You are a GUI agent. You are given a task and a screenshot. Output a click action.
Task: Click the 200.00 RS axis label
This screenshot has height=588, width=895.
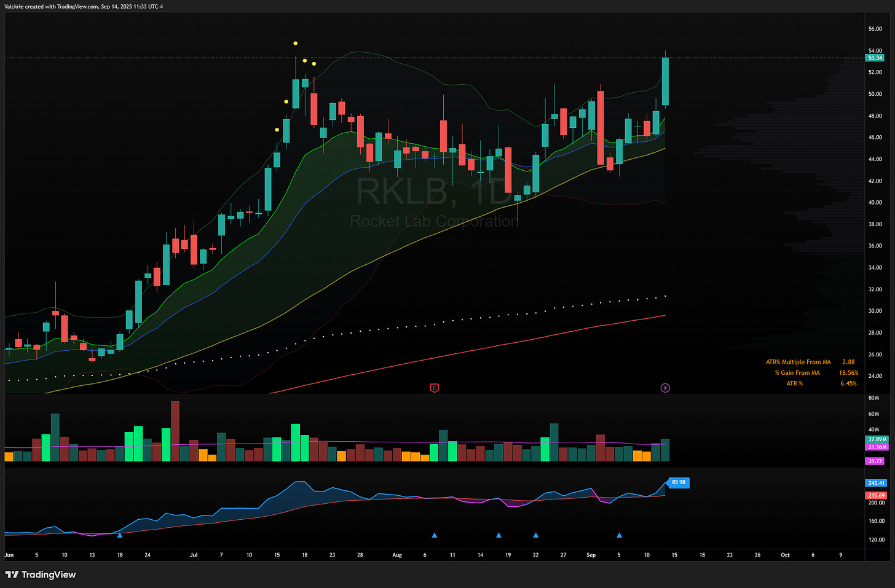pos(877,503)
